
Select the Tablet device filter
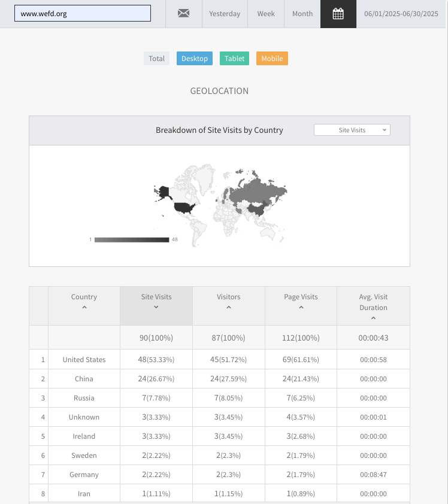point(234,59)
